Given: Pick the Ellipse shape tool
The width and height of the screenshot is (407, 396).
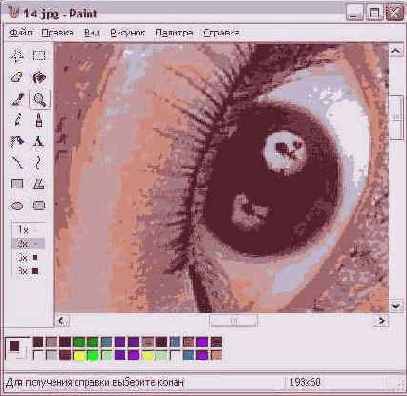Looking at the screenshot, I should [17, 205].
